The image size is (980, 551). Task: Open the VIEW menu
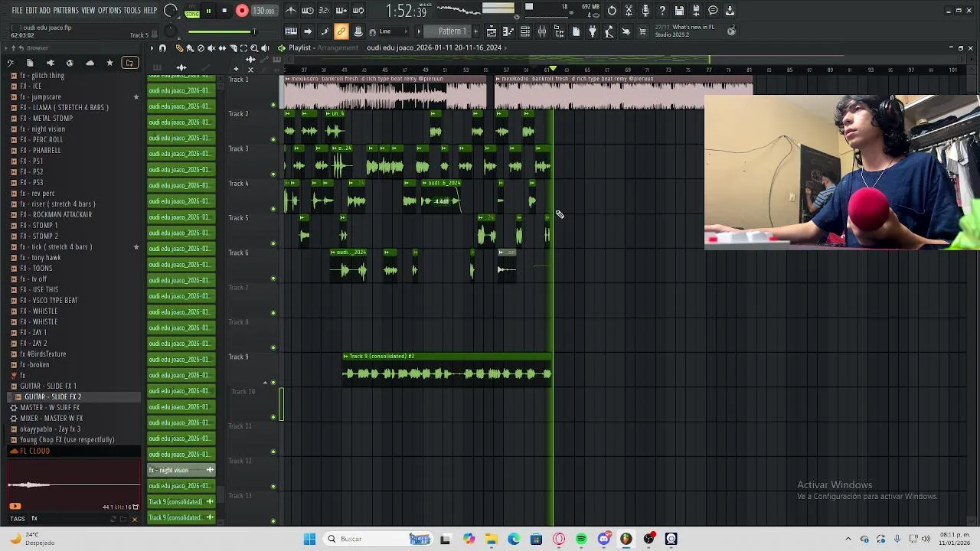click(88, 11)
